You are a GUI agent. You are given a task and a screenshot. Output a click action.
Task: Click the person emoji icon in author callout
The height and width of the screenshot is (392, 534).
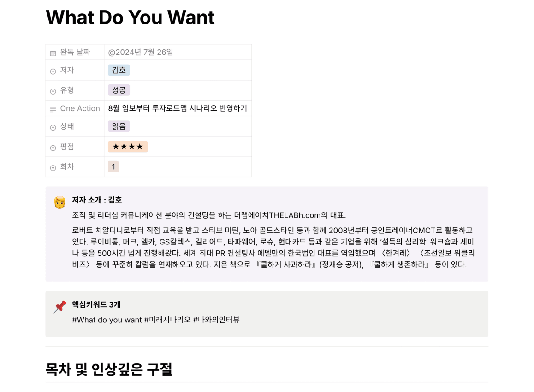click(x=59, y=202)
